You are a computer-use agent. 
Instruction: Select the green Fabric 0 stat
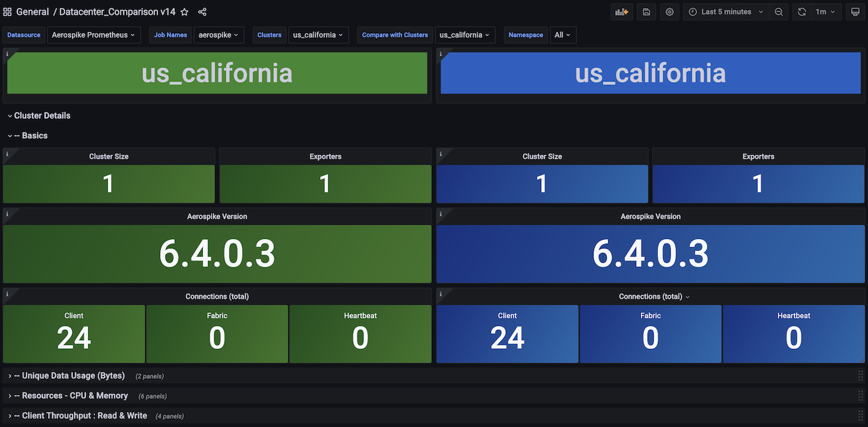pyautogui.click(x=217, y=334)
